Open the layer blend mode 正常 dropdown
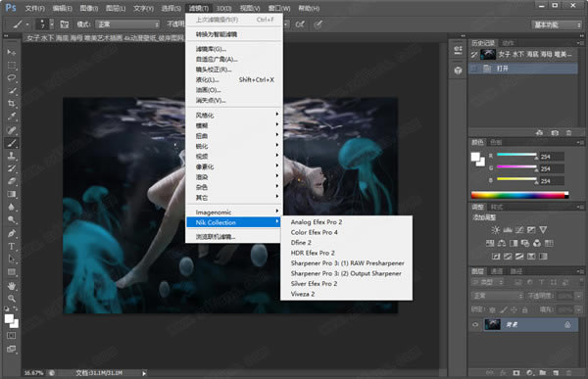The height and width of the screenshot is (379, 588). click(x=497, y=296)
